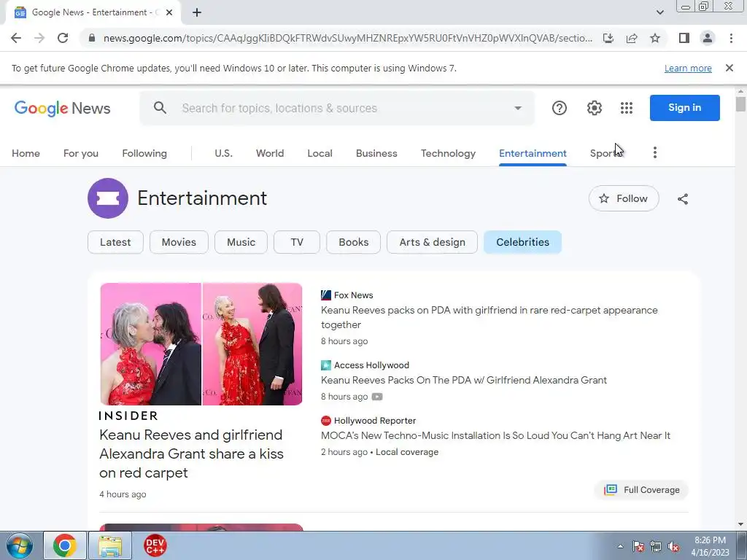Click the Entertainment share icon
The width and height of the screenshot is (747, 560).
tap(683, 199)
